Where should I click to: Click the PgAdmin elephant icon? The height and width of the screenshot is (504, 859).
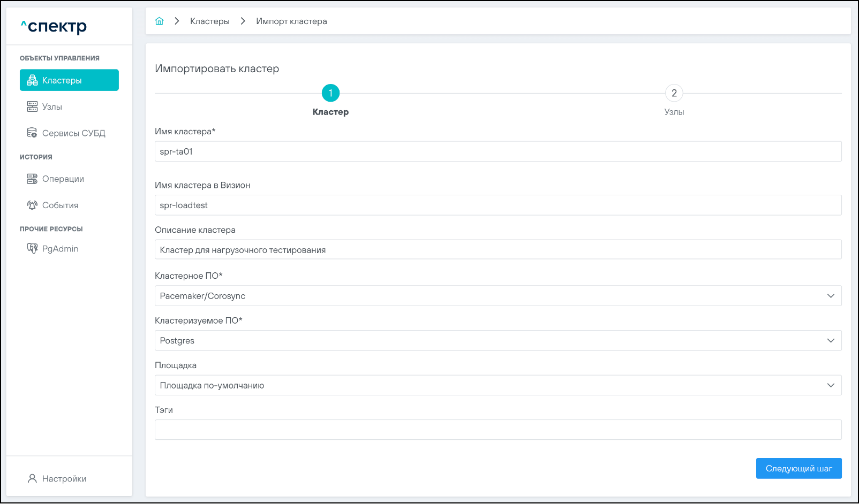pyautogui.click(x=32, y=249)
